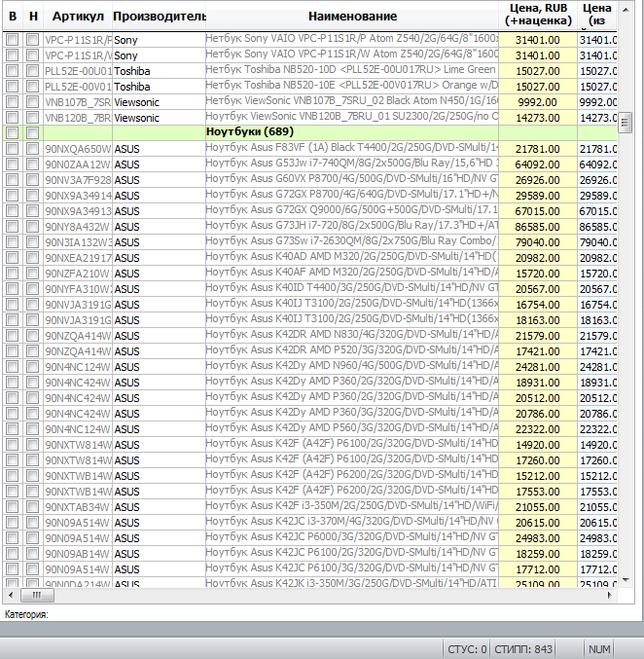Select Asus K42Dy AMD P560 name cell
The height and width of the screenshot is (659, 644).
(352, 428)
